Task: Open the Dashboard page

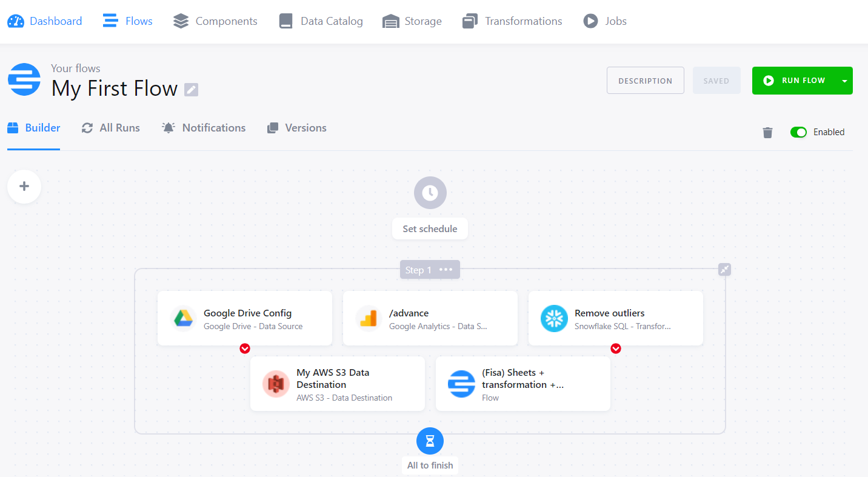Action: [44, 21]
